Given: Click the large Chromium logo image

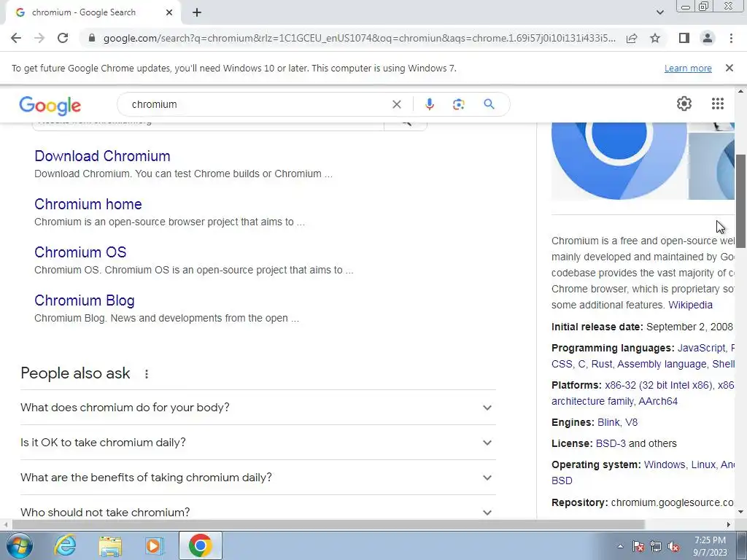Looking at the screenshot, I should click(619, 161).
